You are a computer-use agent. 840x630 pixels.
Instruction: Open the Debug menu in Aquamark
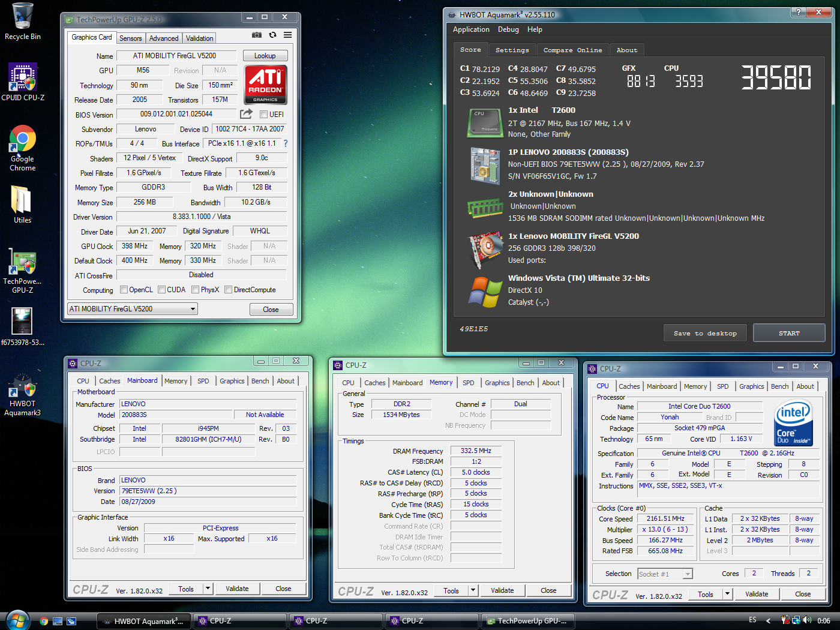(x=508, y=29)
